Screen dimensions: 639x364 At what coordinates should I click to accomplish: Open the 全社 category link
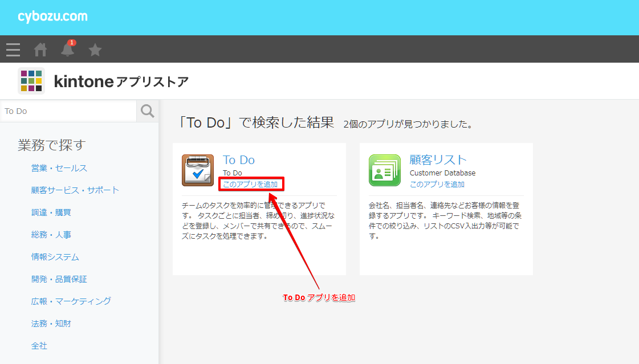pos(39,345)
